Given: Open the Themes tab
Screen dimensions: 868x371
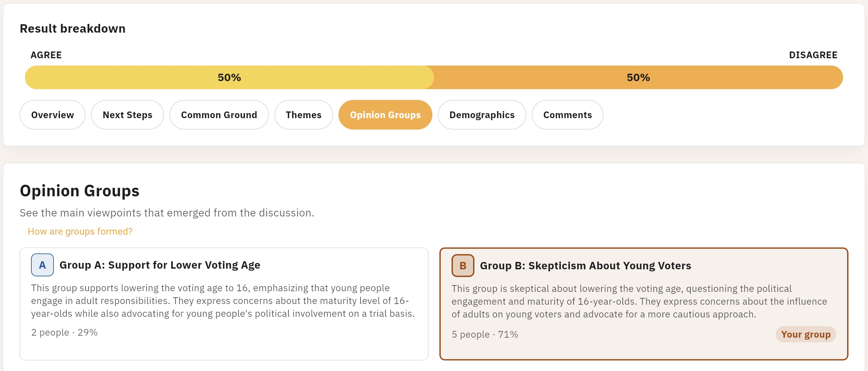Looking at the screenshot, I should point(304,115).
